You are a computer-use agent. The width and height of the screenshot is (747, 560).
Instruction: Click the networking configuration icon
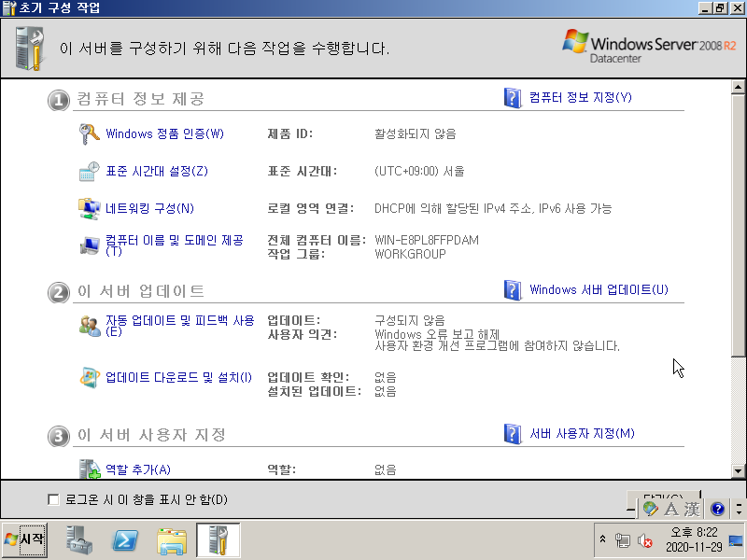[x=89, y=208]
